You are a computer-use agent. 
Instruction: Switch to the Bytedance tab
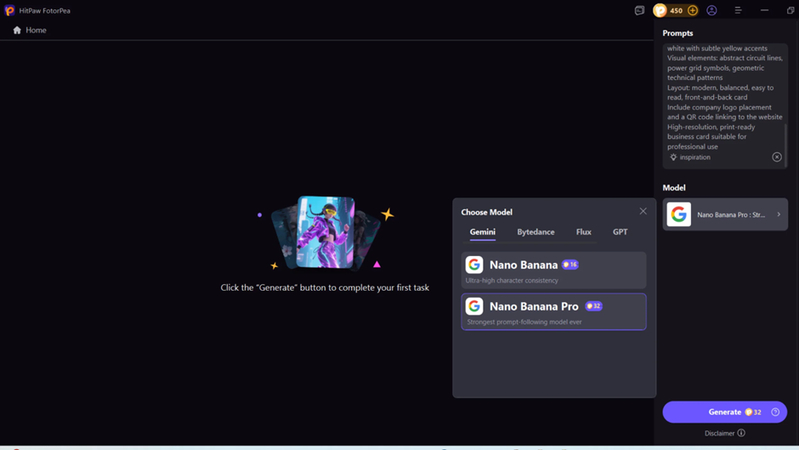[535, 232]
